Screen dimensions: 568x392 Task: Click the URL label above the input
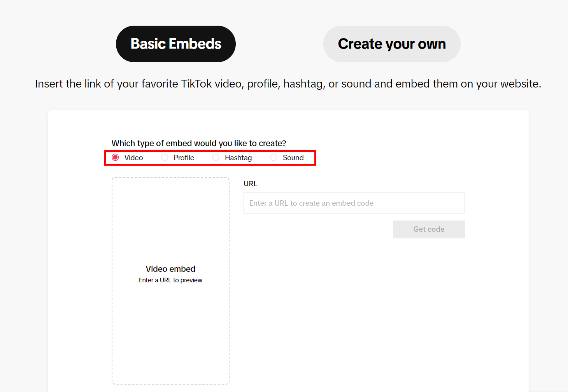pos(251,183)
